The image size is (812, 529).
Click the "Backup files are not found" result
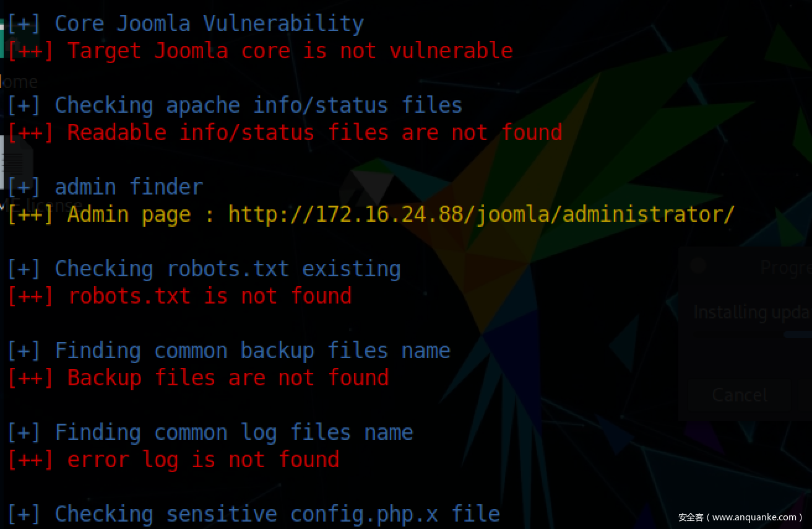197,378
